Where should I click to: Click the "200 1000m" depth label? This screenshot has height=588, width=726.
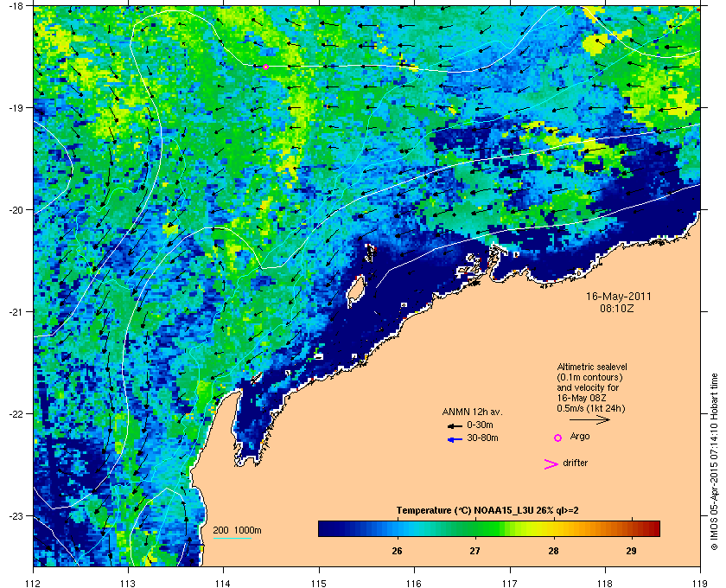point(237,530)
